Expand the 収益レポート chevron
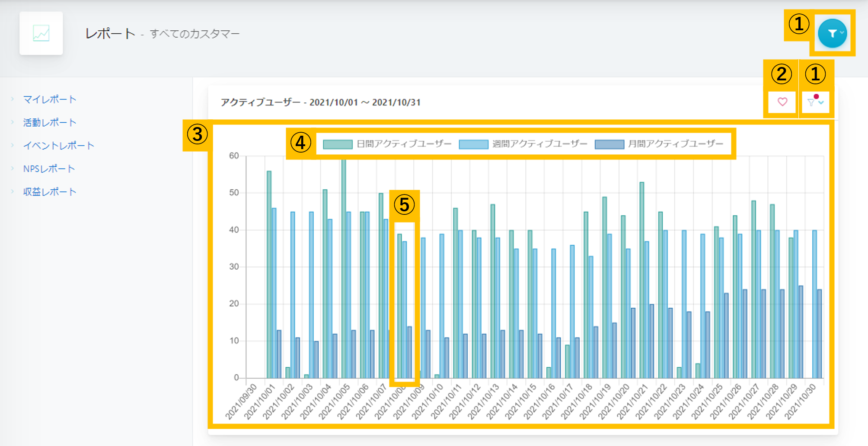Viewport: 868px width, 446px height. coord(13,191)
